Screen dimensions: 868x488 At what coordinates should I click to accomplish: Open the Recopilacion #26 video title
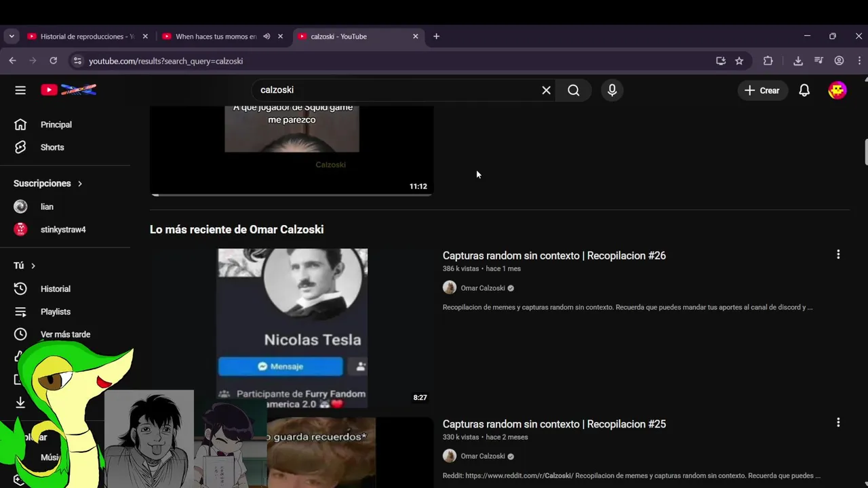point(554,256)
